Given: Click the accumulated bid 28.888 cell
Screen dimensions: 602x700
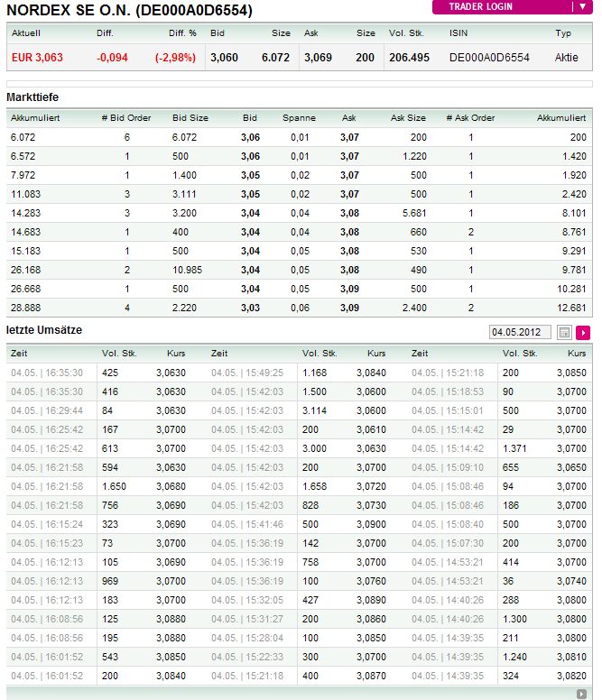Looking at the screenshot, I should coord(26,308).
